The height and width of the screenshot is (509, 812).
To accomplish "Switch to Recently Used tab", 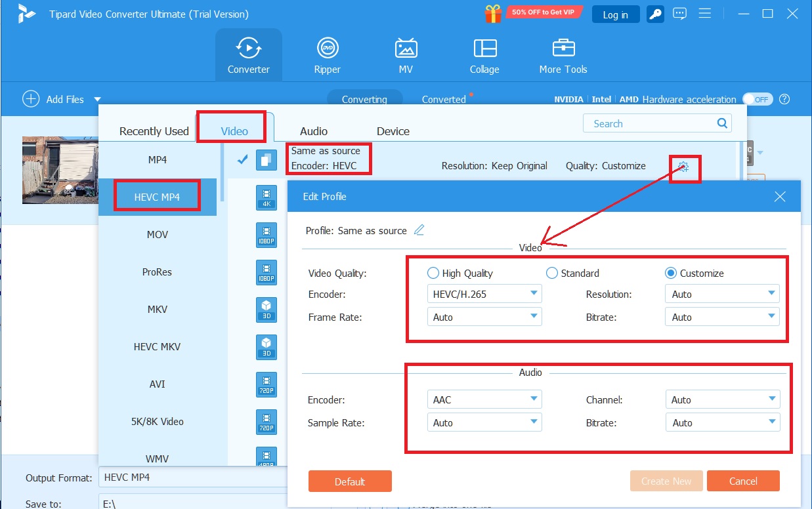I will (x=154, y=131).
